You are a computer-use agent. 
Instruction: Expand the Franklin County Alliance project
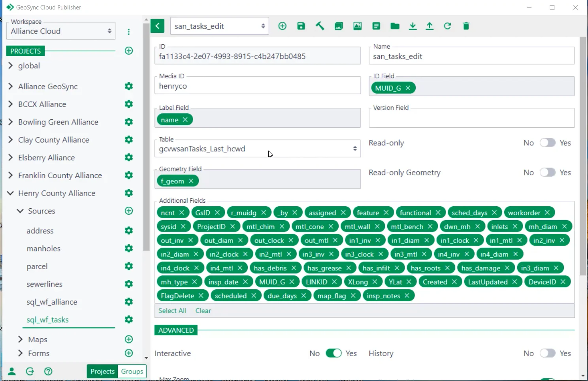[11, 175]
